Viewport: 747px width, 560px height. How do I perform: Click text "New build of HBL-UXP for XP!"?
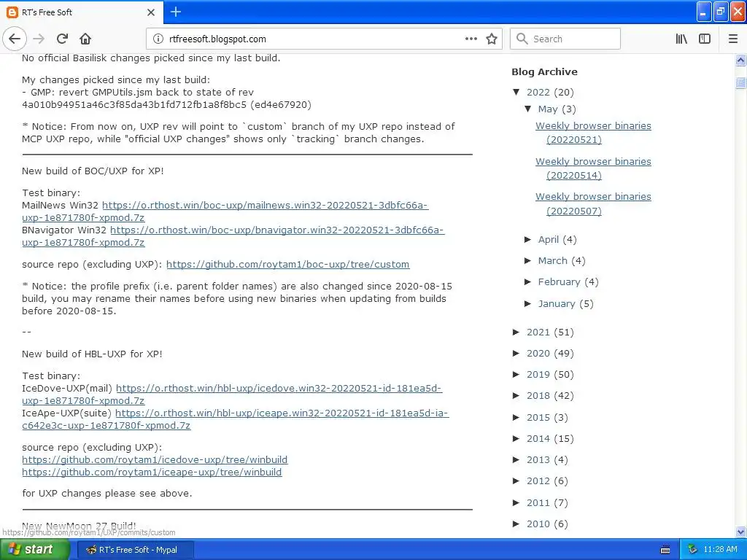pyautogui.click(x=92, y=354)
